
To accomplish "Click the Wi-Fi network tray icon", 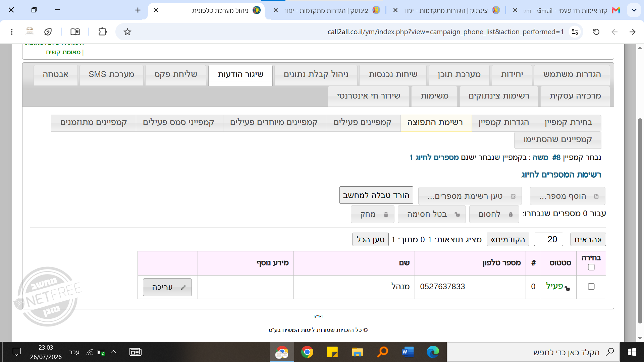I will (90, 352).
